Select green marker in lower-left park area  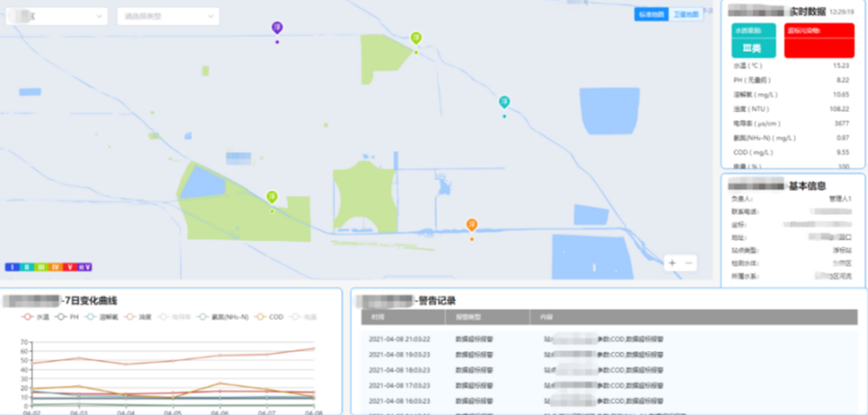pyautogui.click(x=272, y=197)
